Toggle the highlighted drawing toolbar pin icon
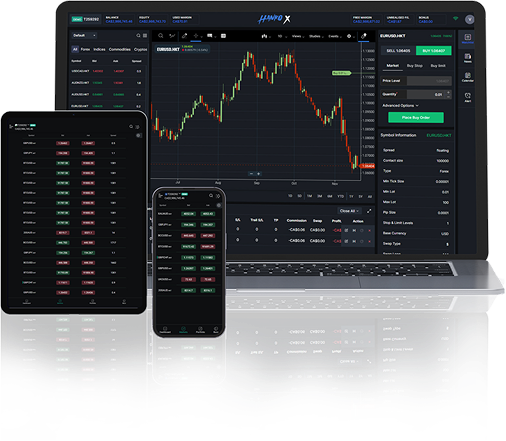Viewport: 506px width, 441px height. coord(364,36)
